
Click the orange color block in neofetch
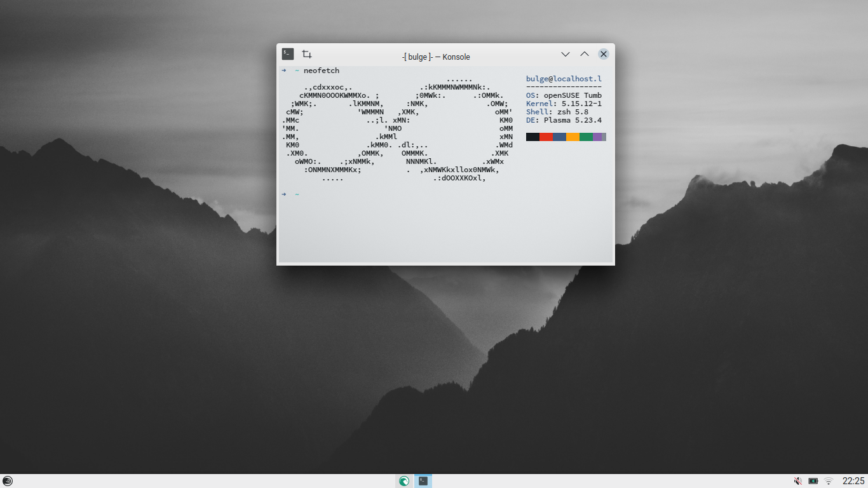(x=573, y=137)
